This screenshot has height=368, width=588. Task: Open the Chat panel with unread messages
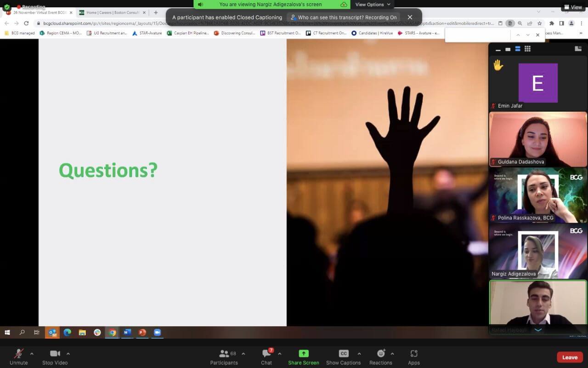point(266,354)
